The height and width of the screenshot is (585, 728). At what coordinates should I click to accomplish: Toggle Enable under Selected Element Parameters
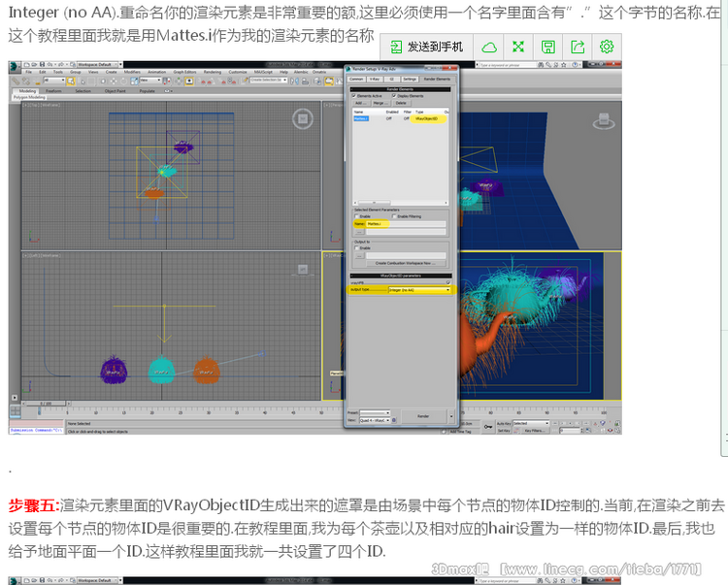click(356, 216)
